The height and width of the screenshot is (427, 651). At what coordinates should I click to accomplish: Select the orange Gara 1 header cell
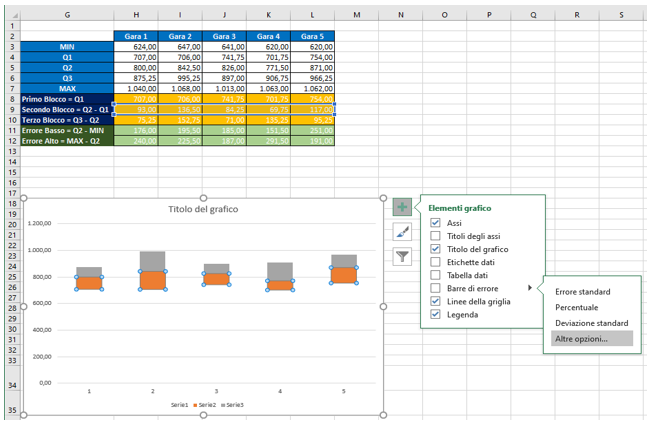point(137,36)
